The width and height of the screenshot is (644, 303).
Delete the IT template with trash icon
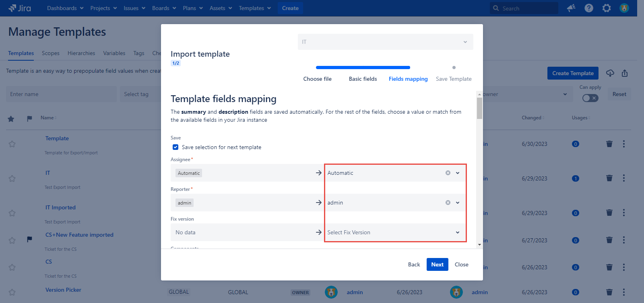(609, 178)
